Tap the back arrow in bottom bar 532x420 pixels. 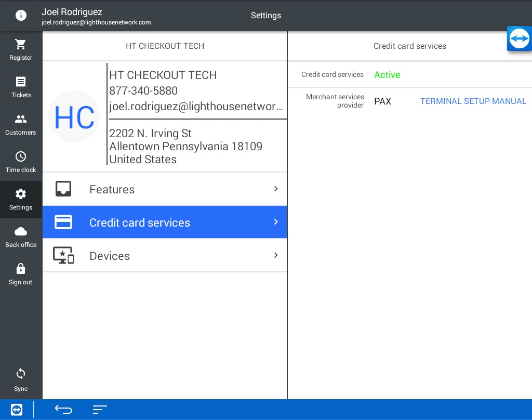tap(63, 410)
